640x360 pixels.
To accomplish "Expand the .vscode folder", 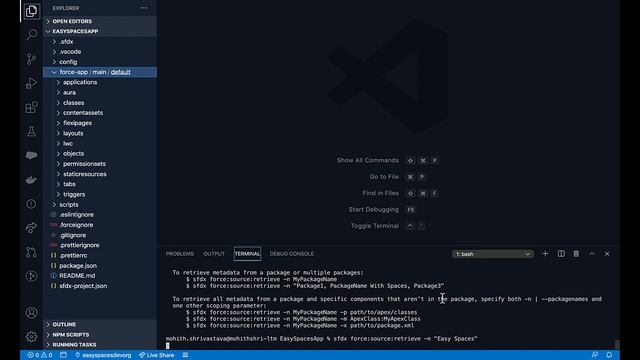I will click(x=100, y=52).
